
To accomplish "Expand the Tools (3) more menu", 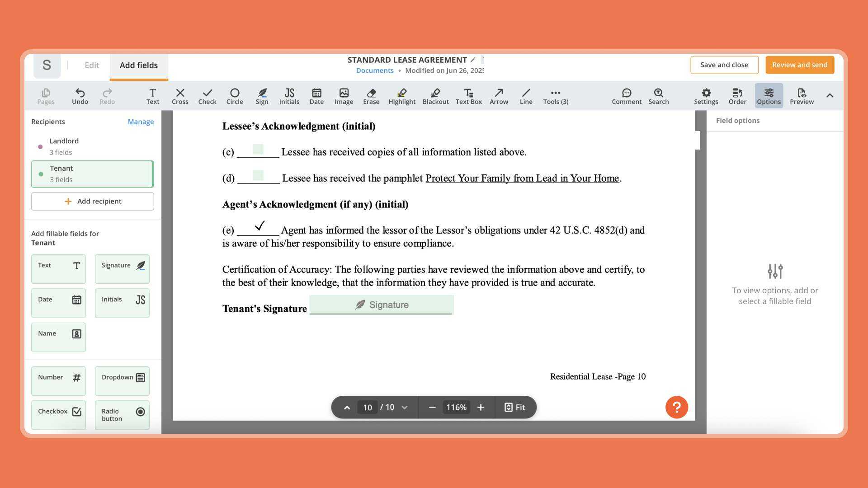I will point(556,96).
